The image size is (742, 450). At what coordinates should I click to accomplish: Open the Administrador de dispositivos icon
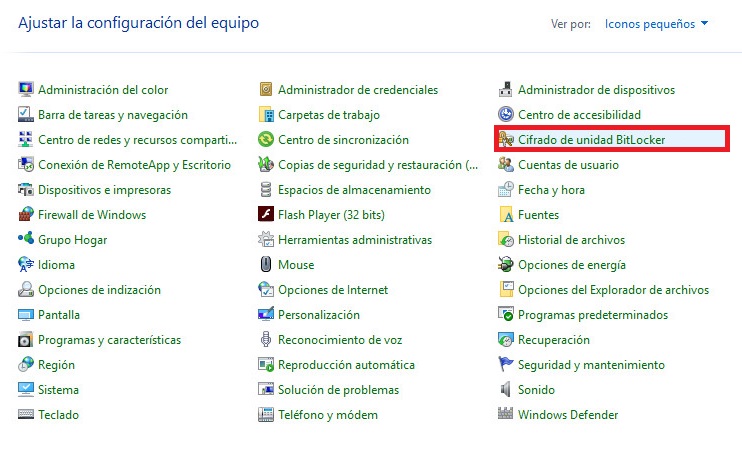506,89
